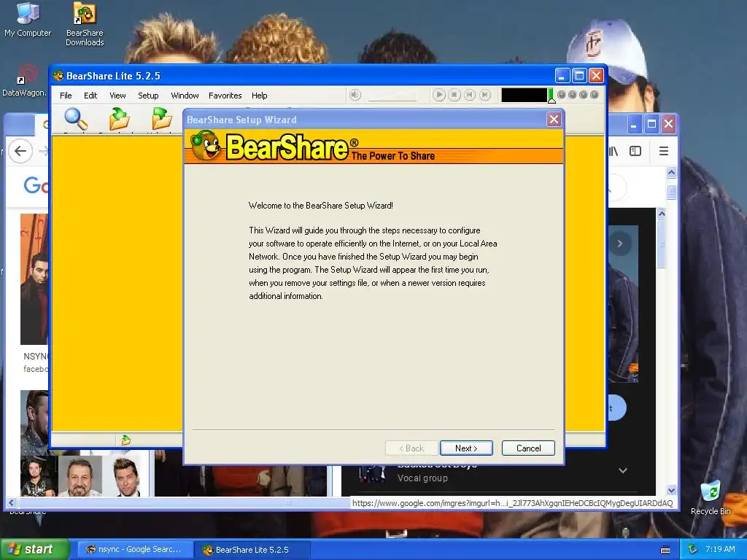Click the preview panel scrollbar up arrow

tap(661, 214)
